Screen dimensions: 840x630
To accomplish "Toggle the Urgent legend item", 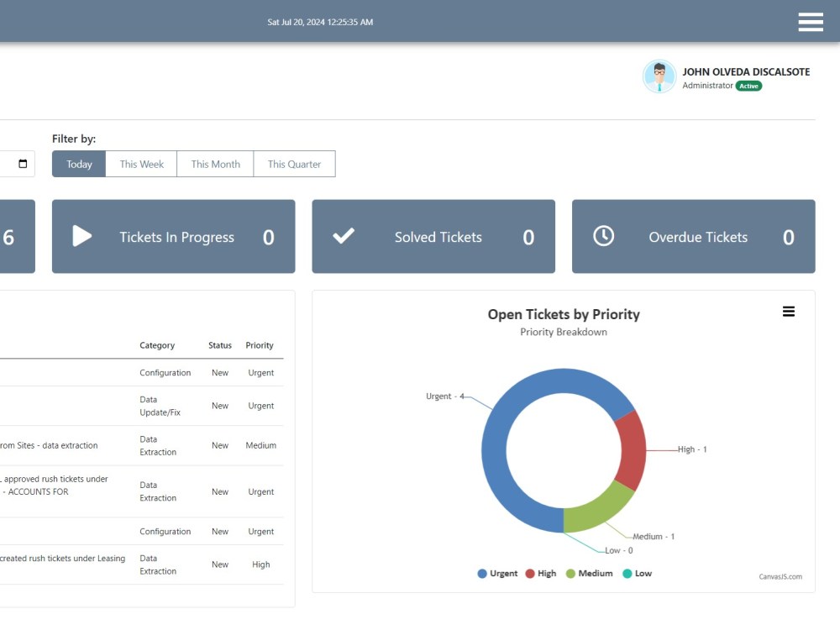I will coord(497,573).
